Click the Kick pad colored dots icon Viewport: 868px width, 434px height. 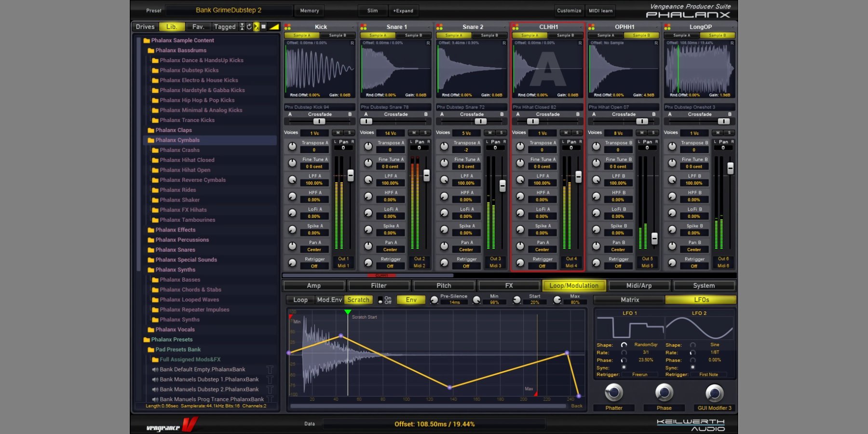click(x=287, y=27)
